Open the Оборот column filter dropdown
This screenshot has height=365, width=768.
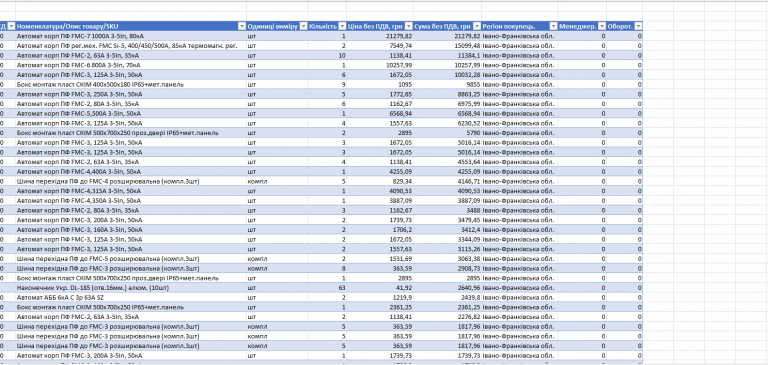638,26
